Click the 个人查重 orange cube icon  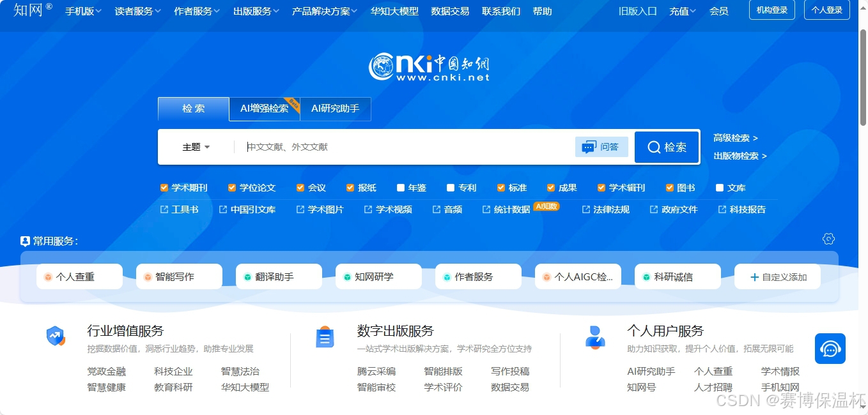point(48,277)
